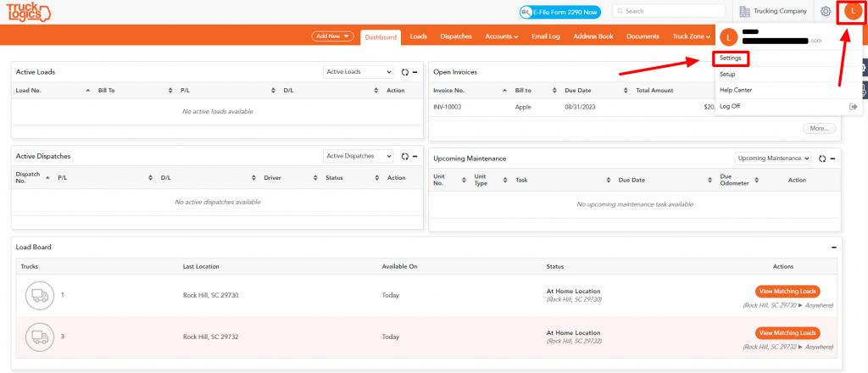The width and height of the screenshot is (868, 373).
Task: Choose Log Off in profile menu
Action: (730, 106)
